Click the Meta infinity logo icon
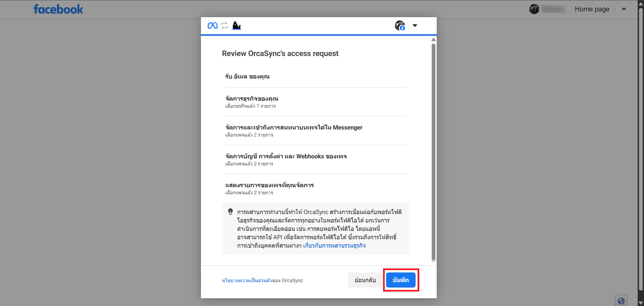644x306 pixels. [x=213, y=25]
